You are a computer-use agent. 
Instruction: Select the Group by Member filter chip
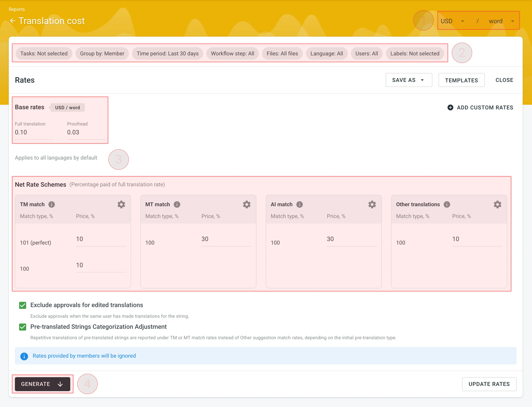[x=102, y=53]
